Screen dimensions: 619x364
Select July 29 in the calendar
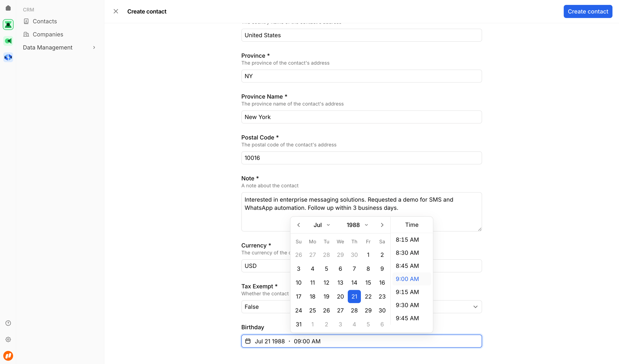[368, 310]
